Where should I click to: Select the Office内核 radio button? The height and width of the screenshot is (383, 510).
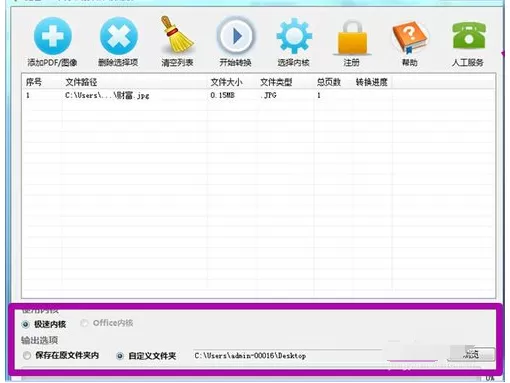pos(84,323)
